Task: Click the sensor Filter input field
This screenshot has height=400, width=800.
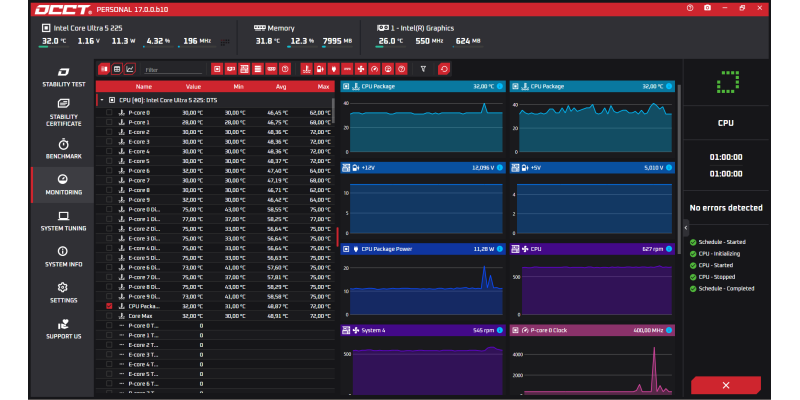Action: [173, 70]
